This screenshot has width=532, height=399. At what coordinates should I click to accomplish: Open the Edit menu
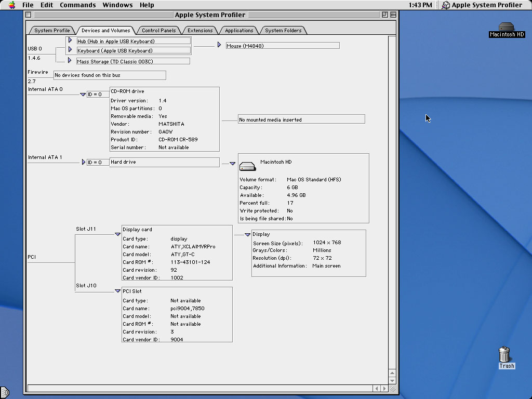coord(46,5)
